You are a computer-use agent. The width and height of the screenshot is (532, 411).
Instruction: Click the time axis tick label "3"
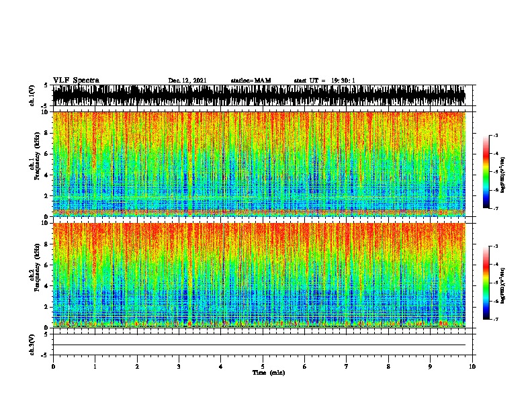click(x=179, y=367)
